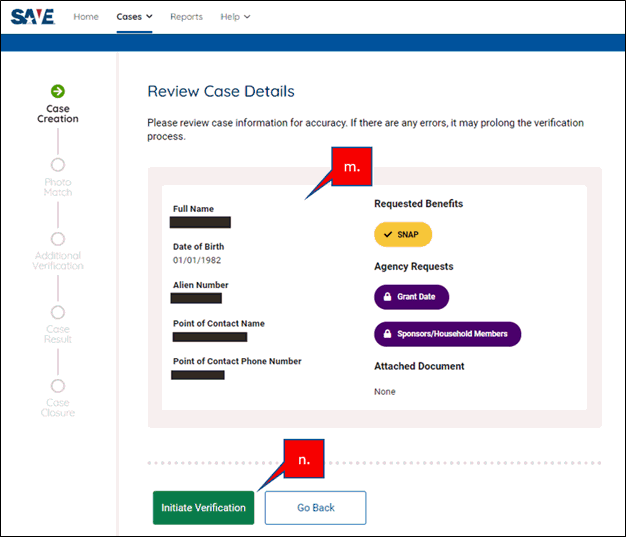626x537 pixels.
Task: Expand the Help dropdown chevron
Action: point(247,17)
